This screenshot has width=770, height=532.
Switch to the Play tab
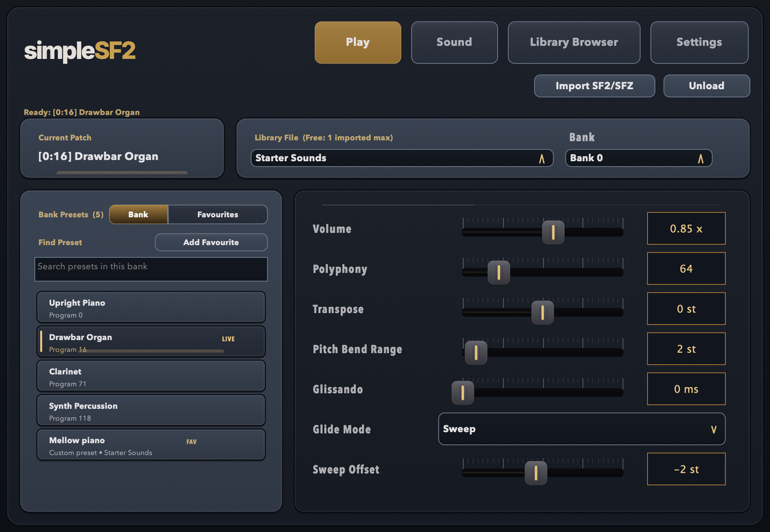point(357,42)
